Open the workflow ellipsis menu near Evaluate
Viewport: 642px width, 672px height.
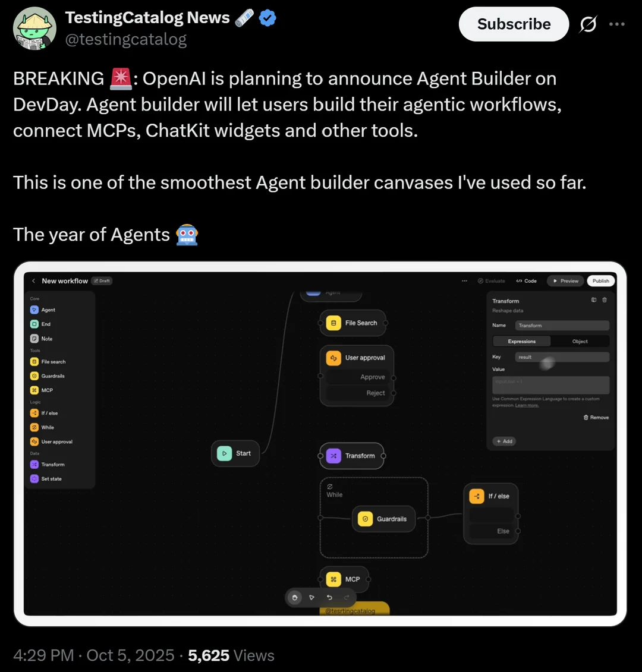(464, 280)
